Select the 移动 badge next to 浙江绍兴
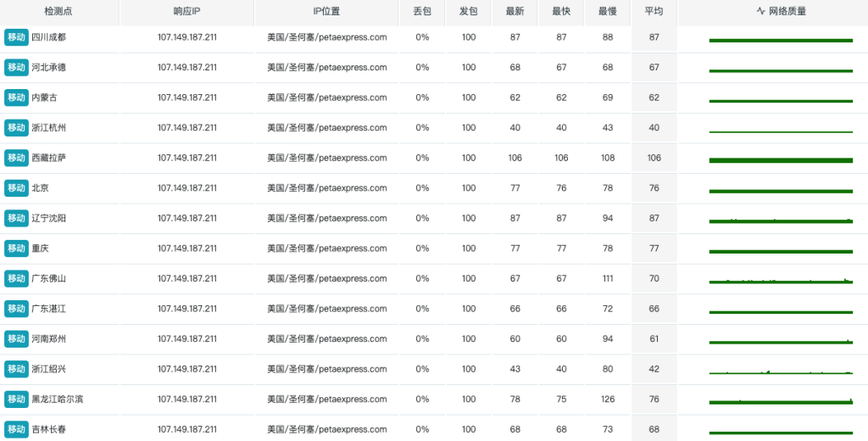Image resolution: width=868 pixels, height=441 pixels. [x=16, y=369]
